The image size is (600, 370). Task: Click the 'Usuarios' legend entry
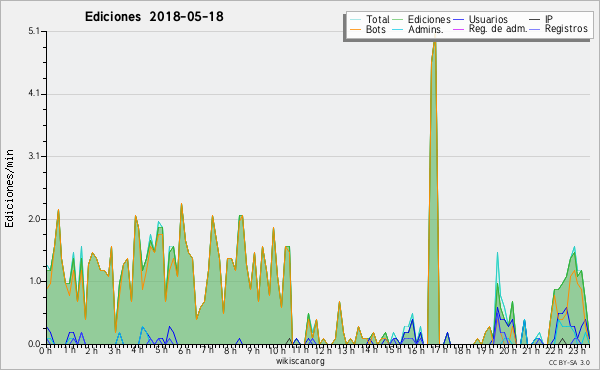[x=481, y=19]
